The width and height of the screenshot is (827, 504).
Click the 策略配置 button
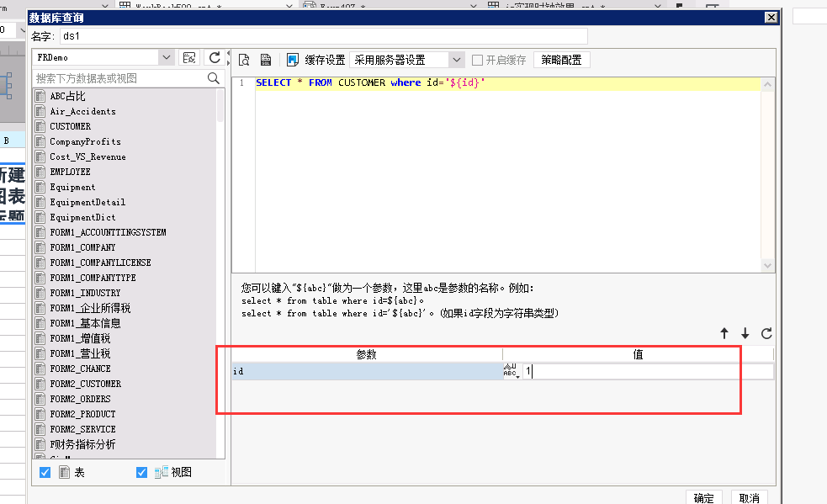pos(562,61)
